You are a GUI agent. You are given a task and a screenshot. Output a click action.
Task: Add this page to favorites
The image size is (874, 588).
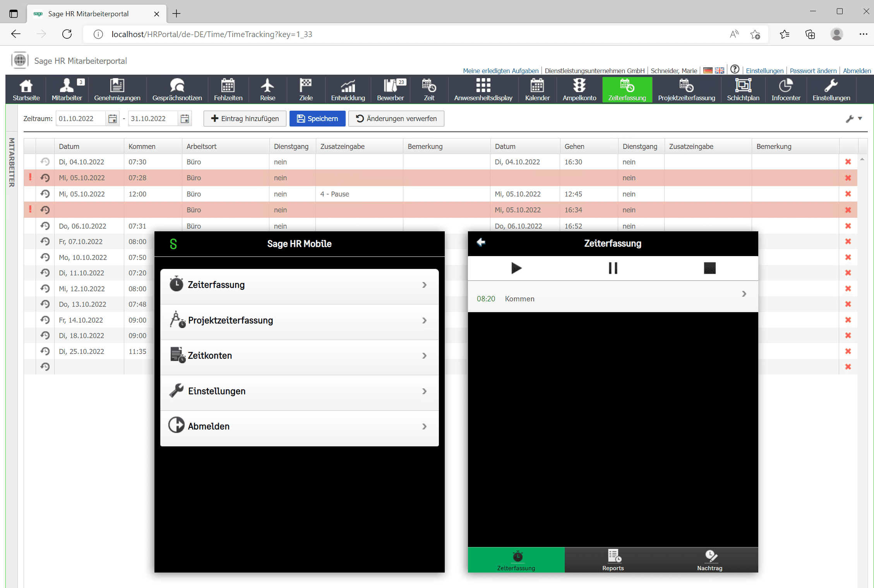[755, 34]
